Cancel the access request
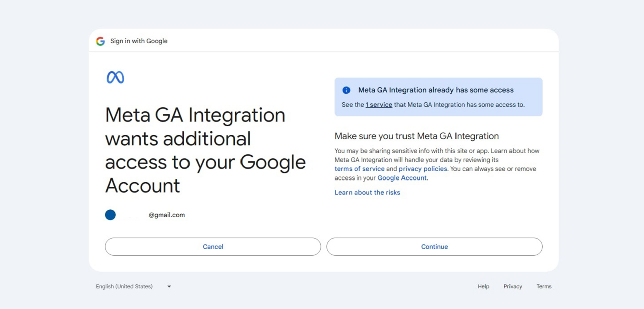 pyautogui.click(x=213, y=247)
